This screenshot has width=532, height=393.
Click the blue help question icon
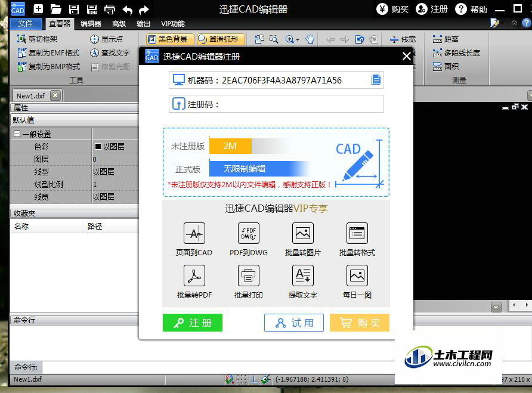[x=526, y=23]
